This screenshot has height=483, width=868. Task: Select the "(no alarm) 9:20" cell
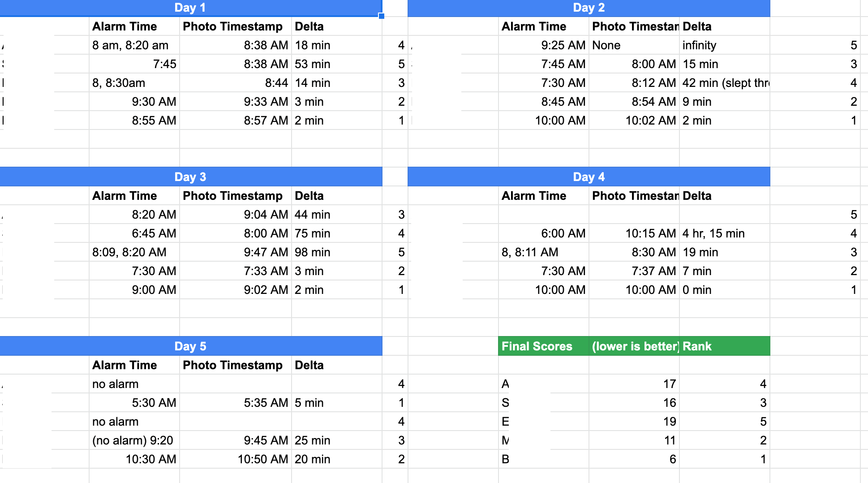(x=134, y=440)
